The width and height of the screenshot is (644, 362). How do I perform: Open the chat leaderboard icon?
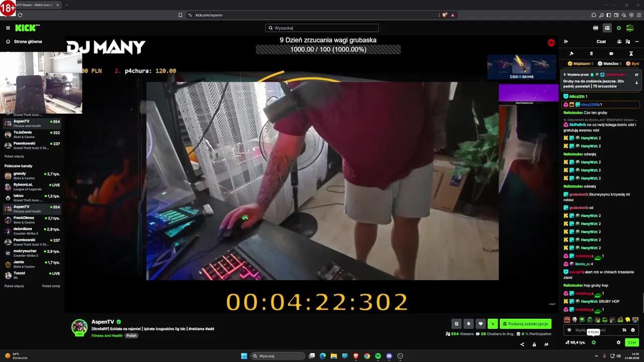pyautogui.click(x=619, y=42)
